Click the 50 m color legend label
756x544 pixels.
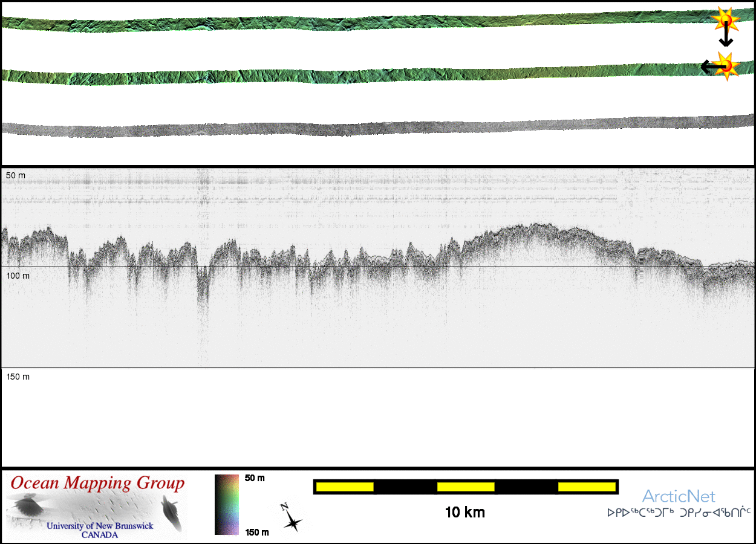coord(255,478)
